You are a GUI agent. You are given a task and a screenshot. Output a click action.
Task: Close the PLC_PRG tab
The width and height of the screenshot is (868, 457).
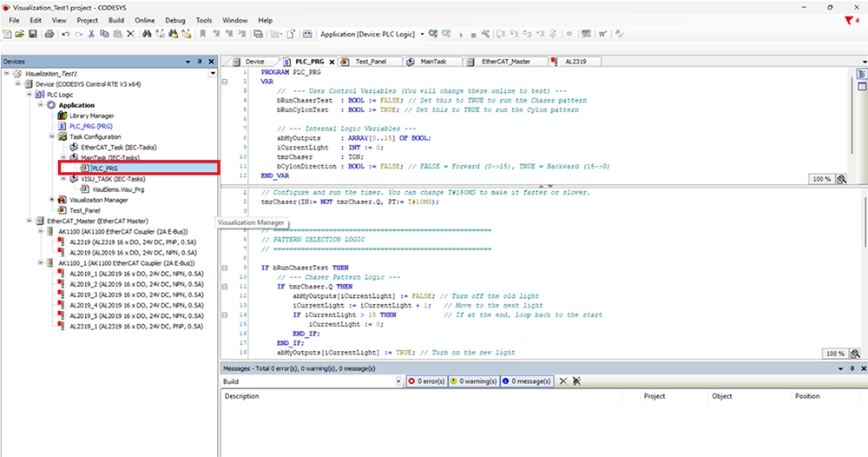pos(332,62)
